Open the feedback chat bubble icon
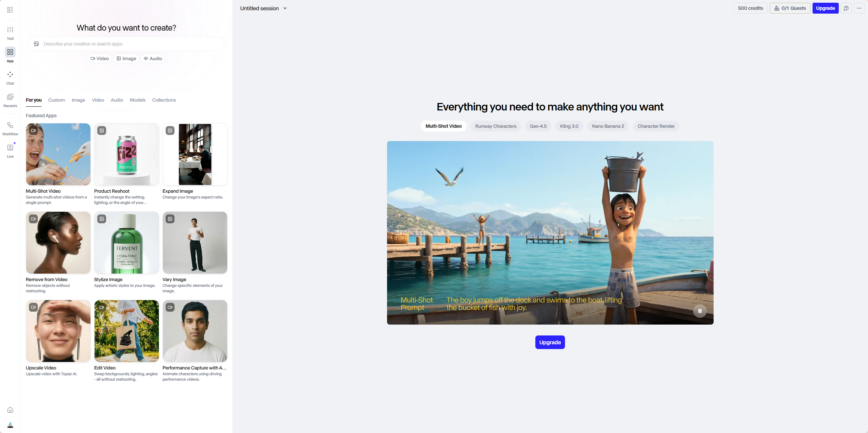This screenshot has width=868, height=433. pos(846,8)
